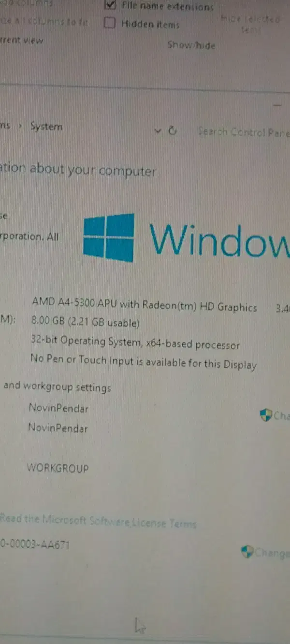Enable the Hidden items checkbox
The height and width of the screenshot is (644, 290).
[110, 23]
